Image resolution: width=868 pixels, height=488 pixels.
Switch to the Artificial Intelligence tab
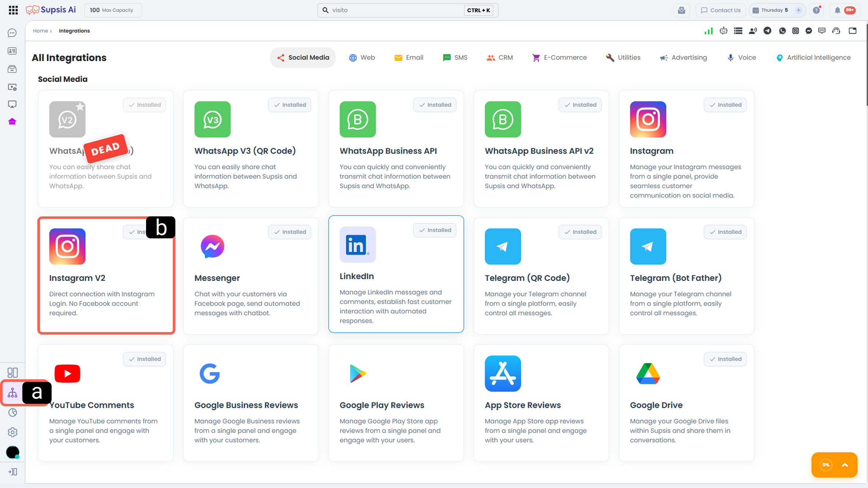pyautogui.click(x=813, y=57)
